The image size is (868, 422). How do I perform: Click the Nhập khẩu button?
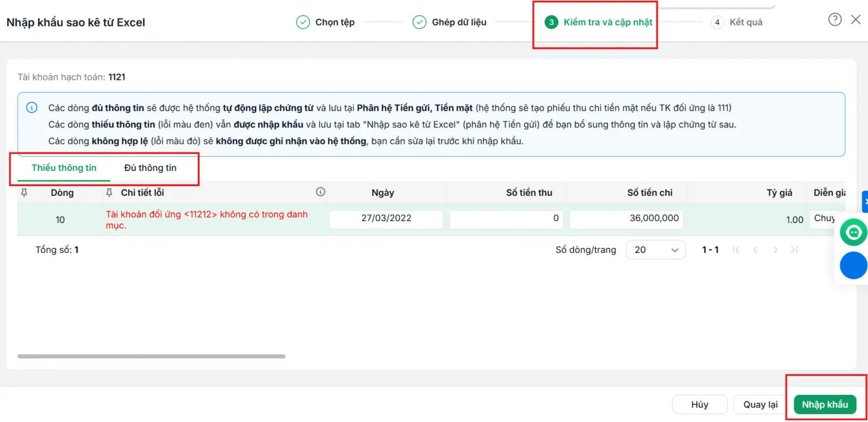click(825, 404)
